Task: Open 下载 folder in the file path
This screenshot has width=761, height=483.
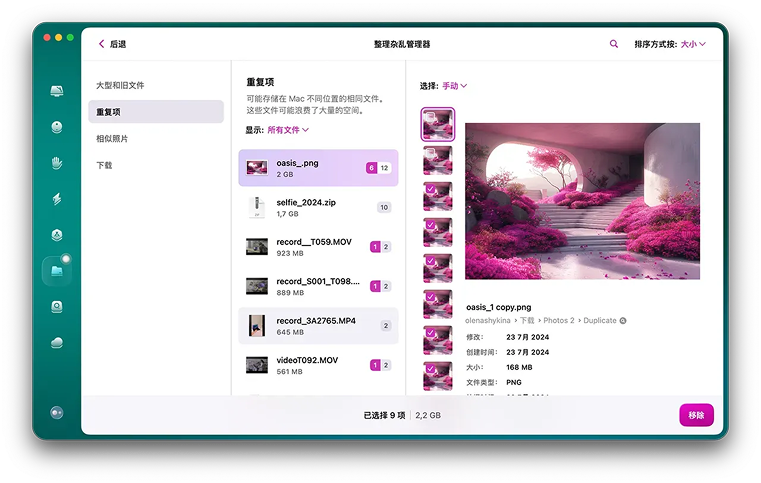Action: coord(527,320)
